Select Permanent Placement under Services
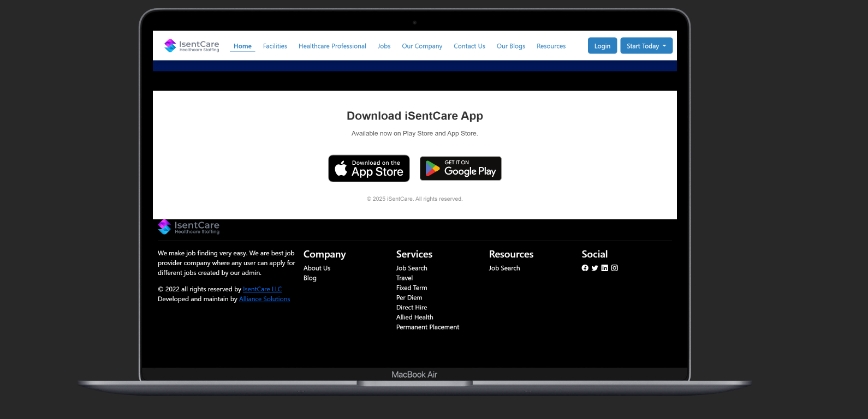 (427, 327)
